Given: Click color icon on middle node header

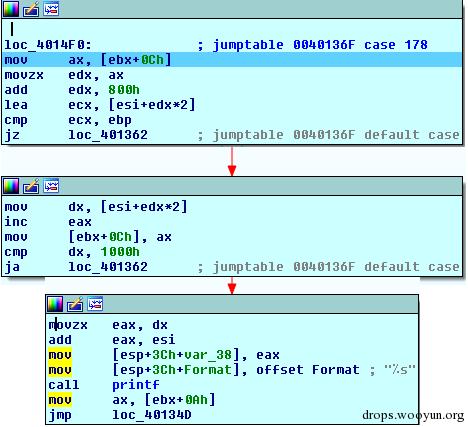Looking at the screenshot, I should point(11,186).
